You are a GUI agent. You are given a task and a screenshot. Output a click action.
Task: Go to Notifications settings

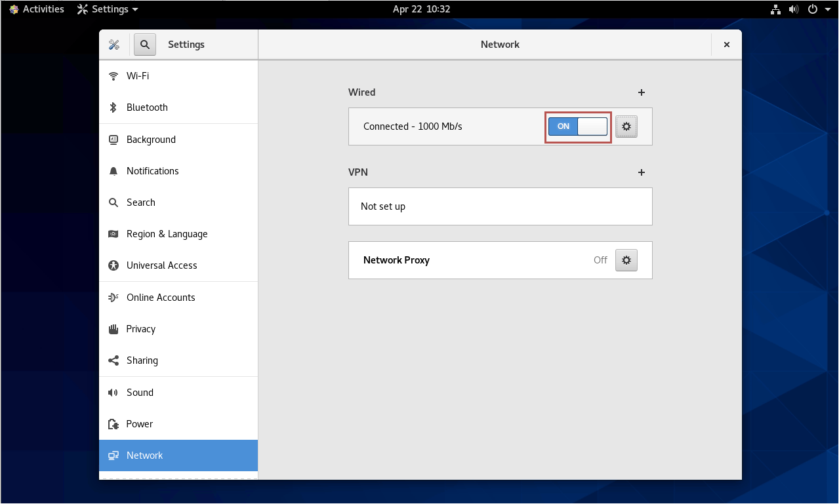(x=178, y=171)
